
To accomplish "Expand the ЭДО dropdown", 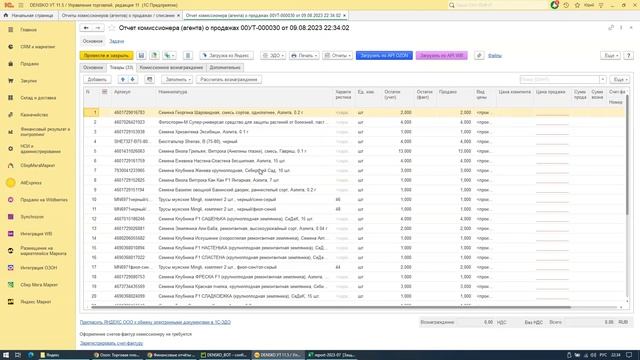I will [x=273, y=56].
